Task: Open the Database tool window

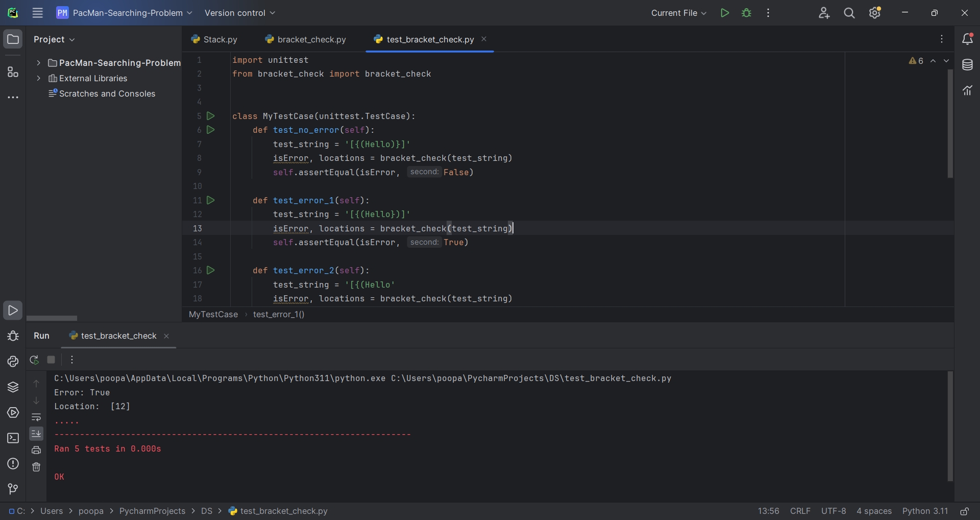Action: pyautogui.click(x=968, y=65)
